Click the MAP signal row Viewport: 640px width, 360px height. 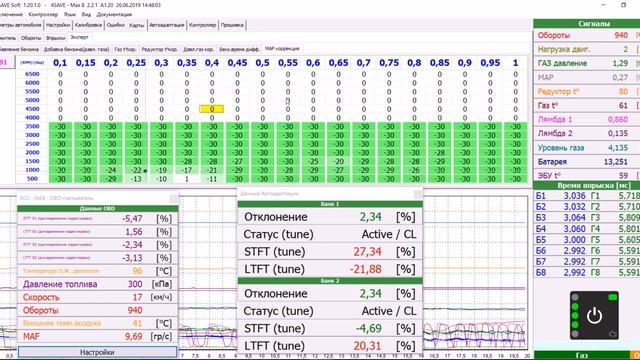(x=587, y=77)
